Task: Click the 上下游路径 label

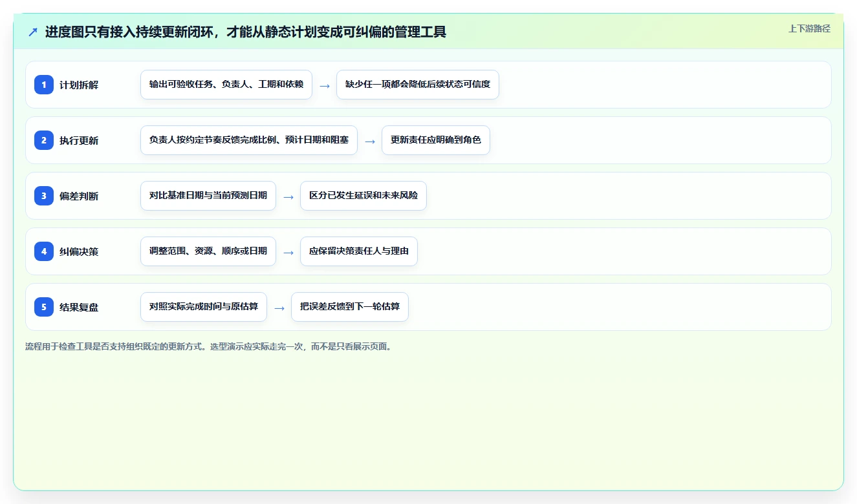Action: coord(809,28)
